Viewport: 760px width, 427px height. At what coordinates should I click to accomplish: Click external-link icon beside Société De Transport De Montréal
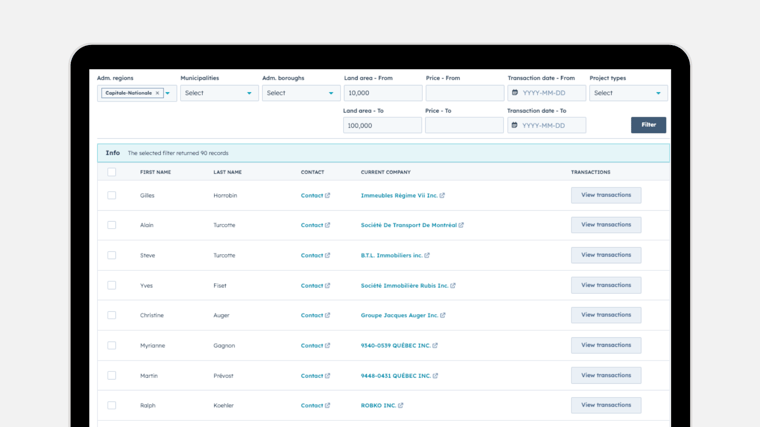click(461, 225)
